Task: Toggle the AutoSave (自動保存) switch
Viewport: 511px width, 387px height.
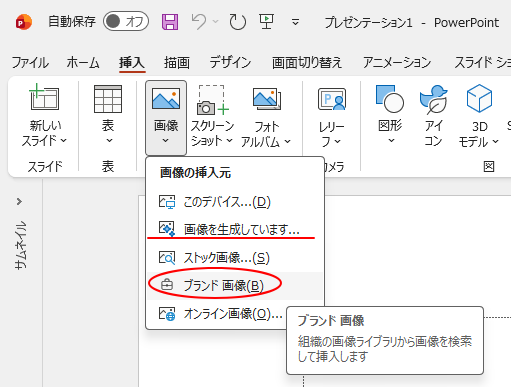Action: 126,22
